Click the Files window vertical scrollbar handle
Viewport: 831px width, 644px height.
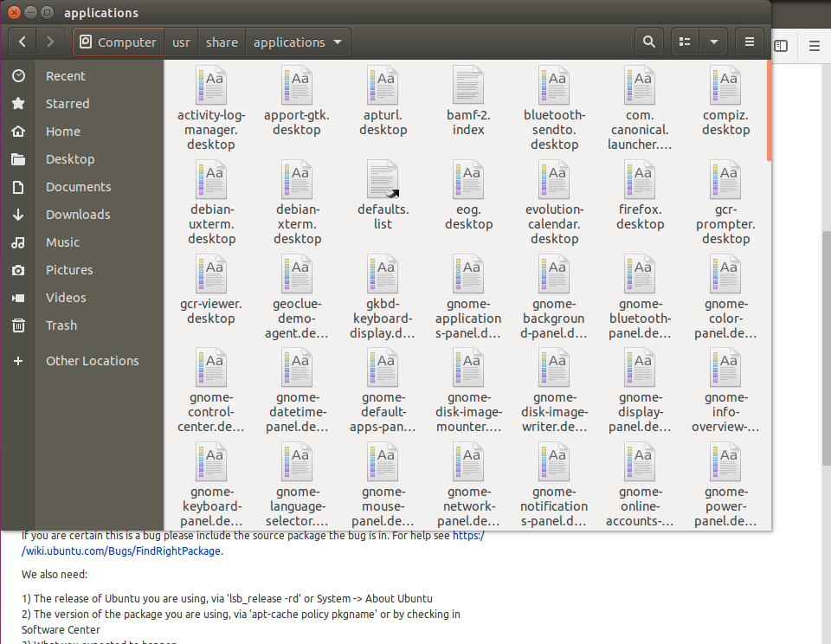(769, 111)
